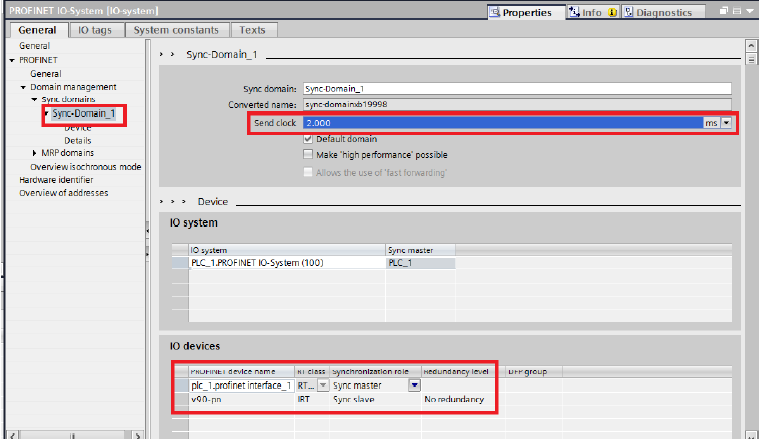Collapse the Domain management tree node

tap(22, 88)
